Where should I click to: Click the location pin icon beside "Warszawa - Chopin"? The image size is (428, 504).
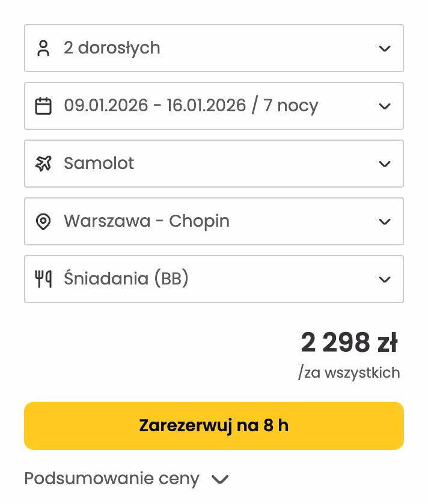(x=43, y=221)
